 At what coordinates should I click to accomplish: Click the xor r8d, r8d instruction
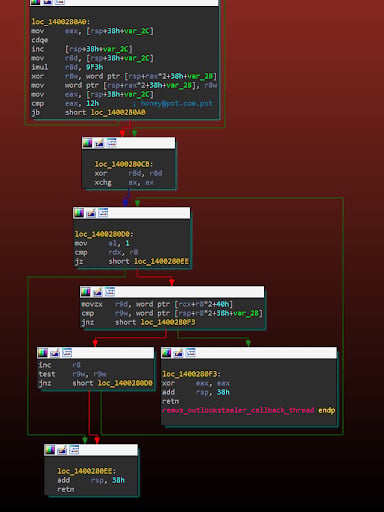pos(128,173)
